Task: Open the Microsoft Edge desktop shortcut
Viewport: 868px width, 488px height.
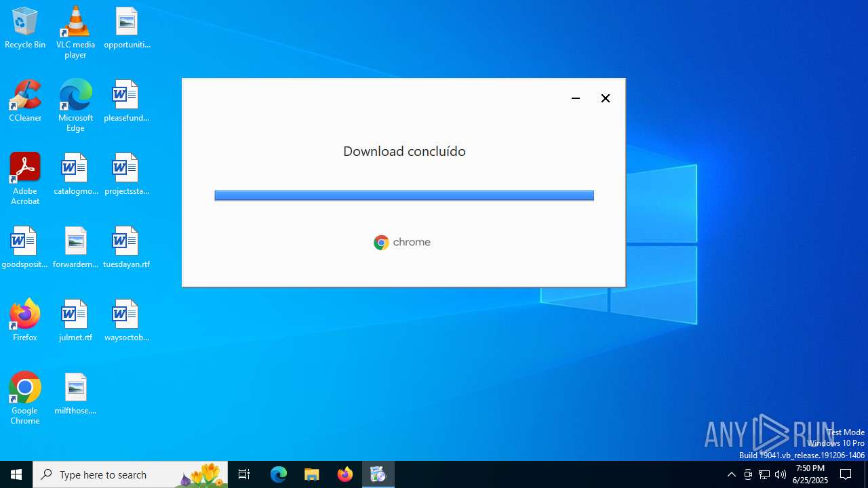Action: [75, 105]
